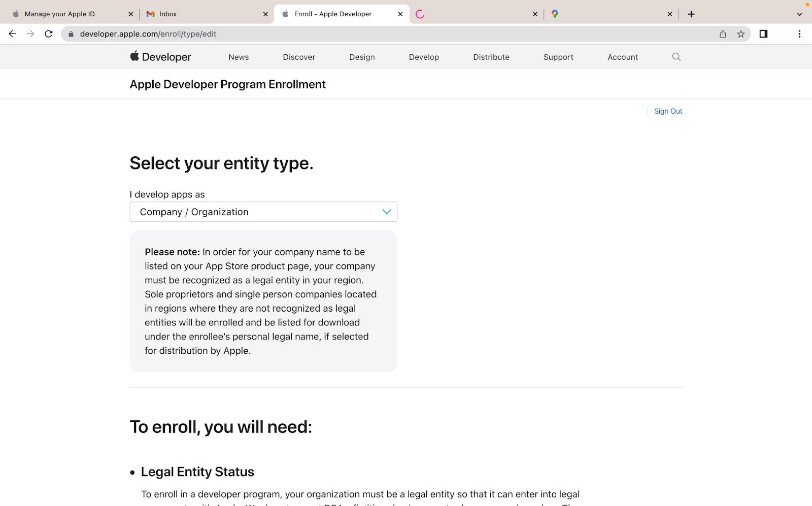Go back with the browser back arrow

12,34
